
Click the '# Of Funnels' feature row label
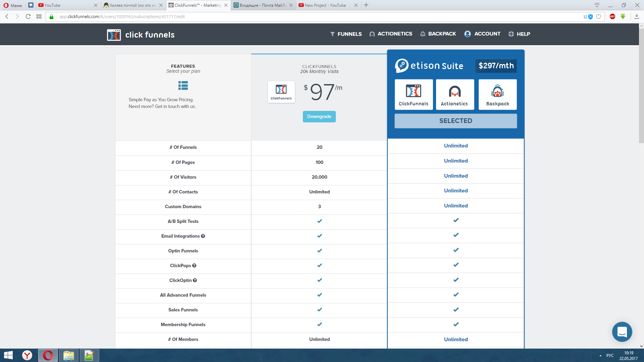(183, 147)
